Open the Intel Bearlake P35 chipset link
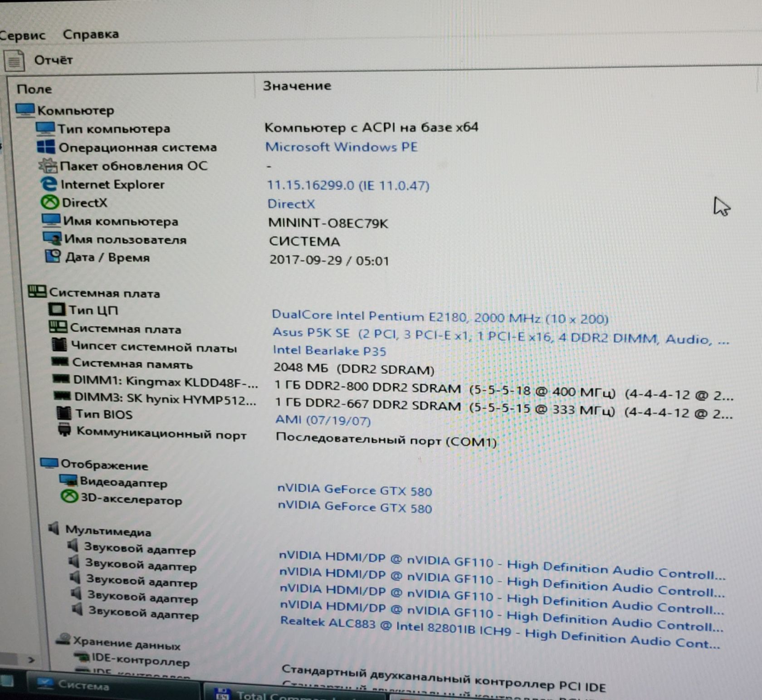Screen dimensions: 762x700 [329, 351]
